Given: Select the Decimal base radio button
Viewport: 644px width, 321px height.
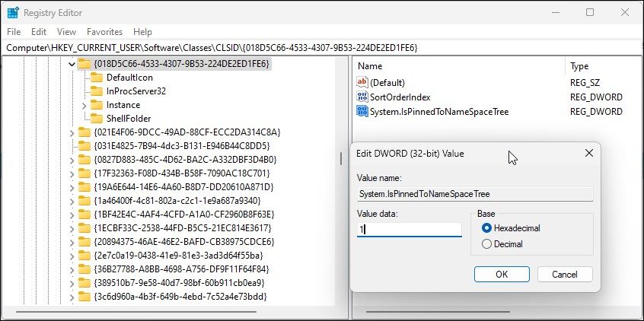Looking at the screenshot, I should [486, 244].
